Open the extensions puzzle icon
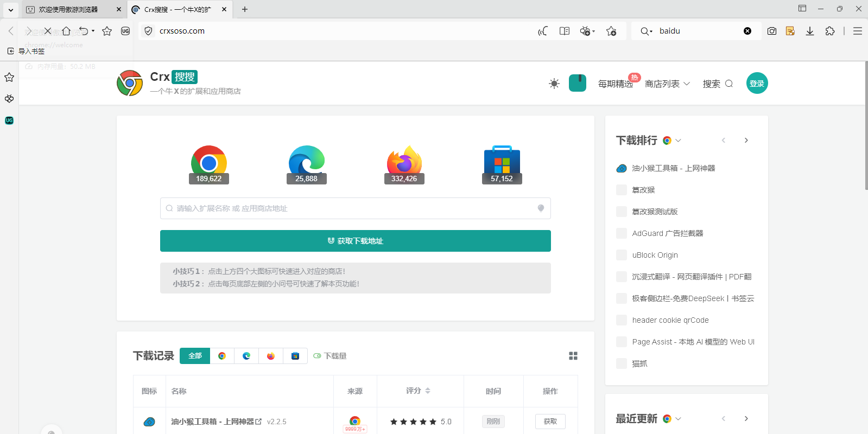The height and width of the screenshot is (434, 868). (829, 31)
